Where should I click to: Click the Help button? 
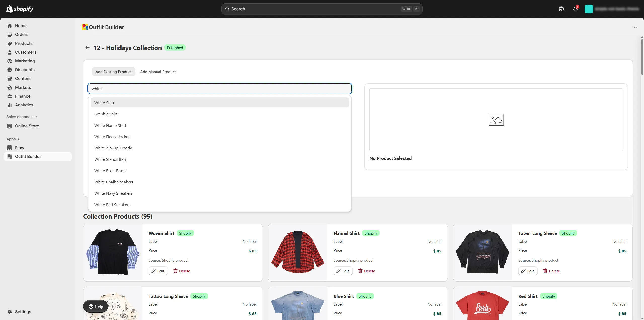pyautogui.click(x=96, y=306)
